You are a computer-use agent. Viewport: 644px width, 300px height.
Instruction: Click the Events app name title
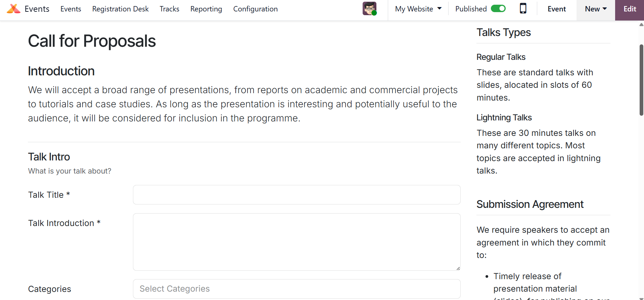click(37, 9)
